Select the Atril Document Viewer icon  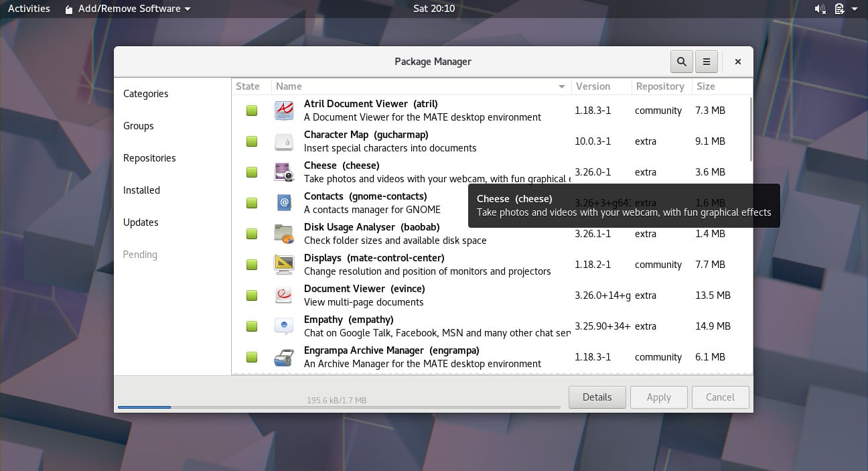[x=284, y=110]
